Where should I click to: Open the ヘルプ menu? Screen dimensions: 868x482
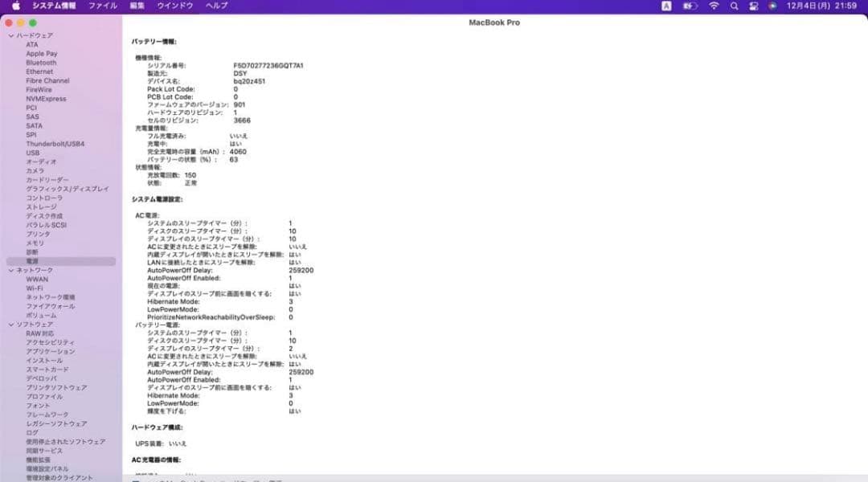tap(216, 6)
